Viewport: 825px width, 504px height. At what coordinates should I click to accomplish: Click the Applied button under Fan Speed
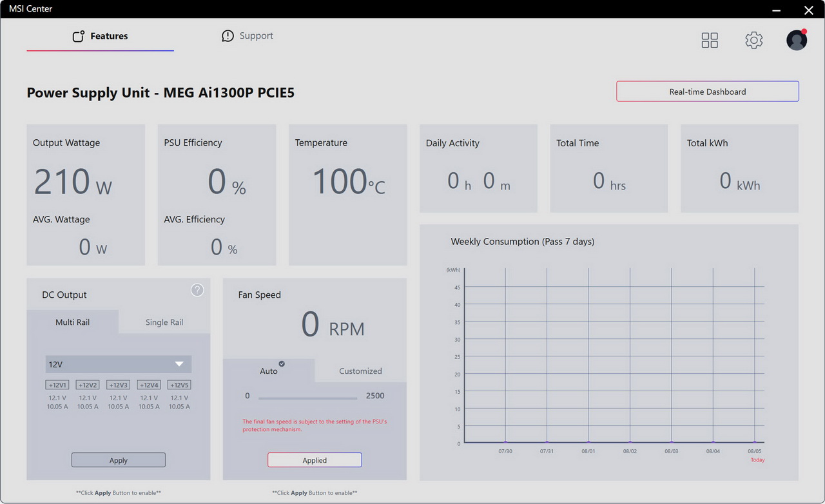[315, 460]
